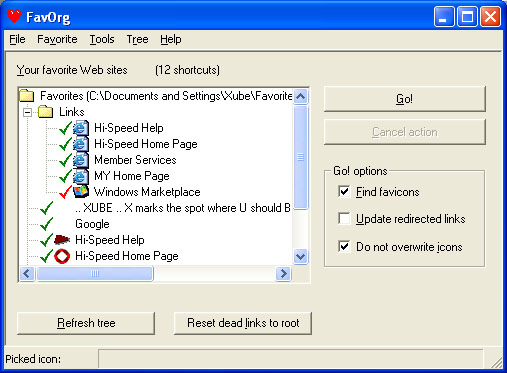Select Hi-Speed Help under Links
Screen dimensions: 507x373
click(x=129, y=128)
